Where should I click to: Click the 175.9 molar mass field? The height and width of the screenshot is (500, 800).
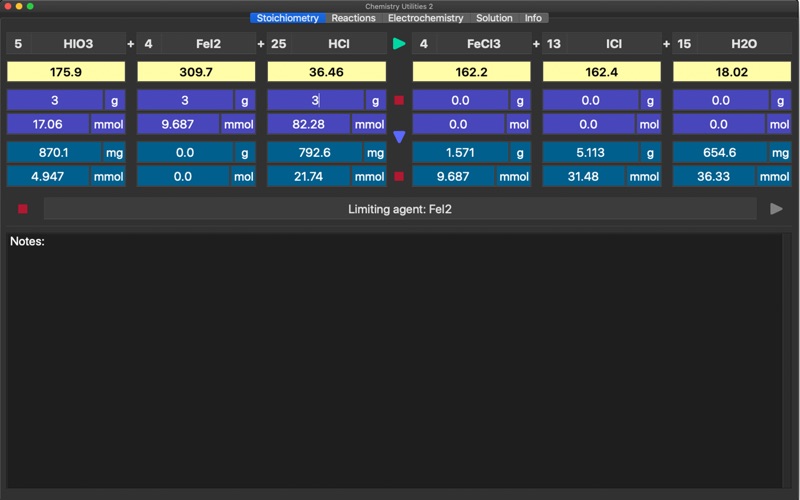pyautogui.click(x=66, y=72)
